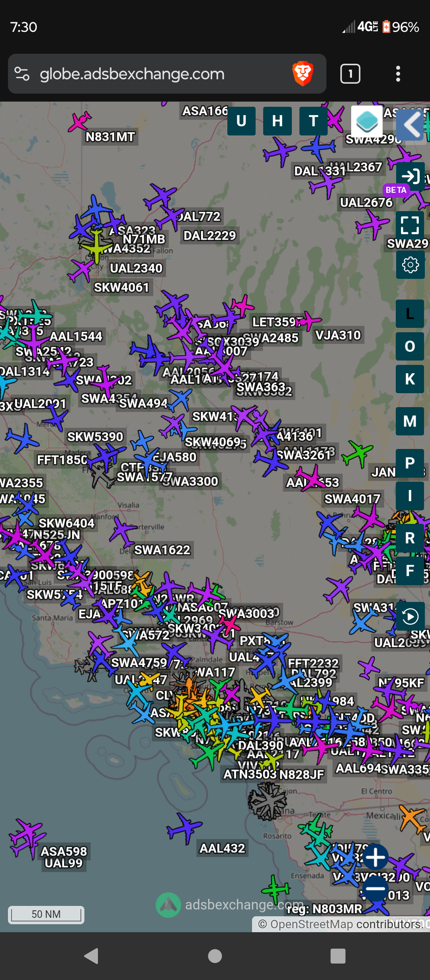Click the 50 NM scale bar
Viewport: 430px width, 980px height.
tap(46, 914)
